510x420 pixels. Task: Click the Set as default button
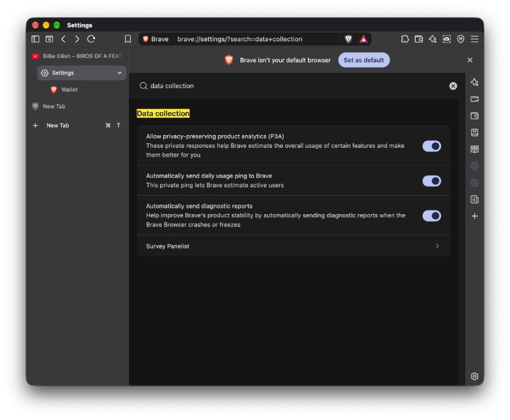tap(363, 60)
